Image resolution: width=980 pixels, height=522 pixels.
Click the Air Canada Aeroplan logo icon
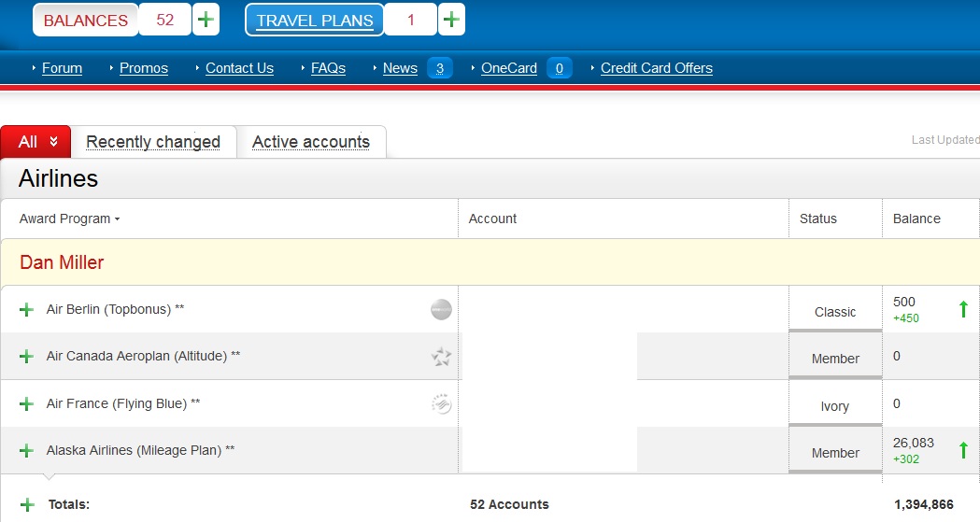pos(441,357)
